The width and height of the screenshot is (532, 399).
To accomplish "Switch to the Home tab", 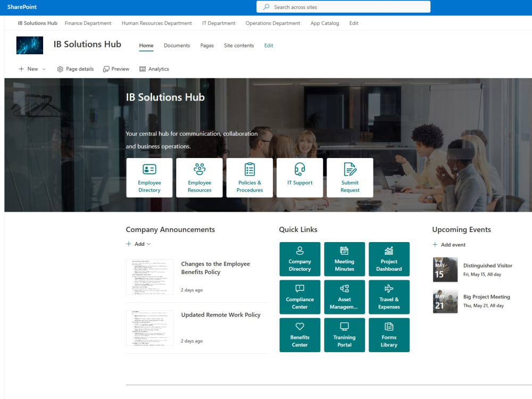I will [146, 45].
